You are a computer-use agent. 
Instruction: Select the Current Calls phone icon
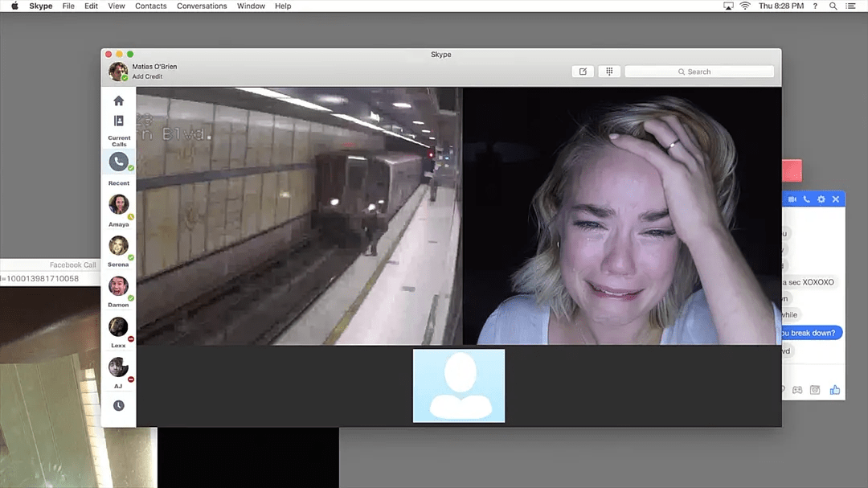119,162
